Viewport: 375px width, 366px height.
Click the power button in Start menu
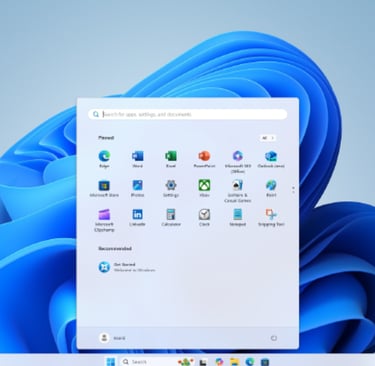click(x=274, y=338)
